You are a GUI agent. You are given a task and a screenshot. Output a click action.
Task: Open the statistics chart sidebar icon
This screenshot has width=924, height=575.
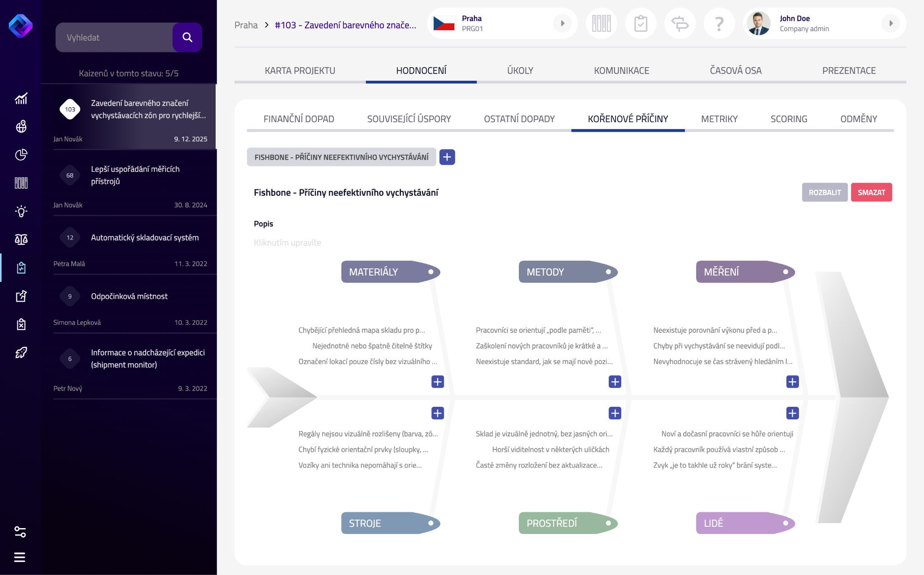21,99
